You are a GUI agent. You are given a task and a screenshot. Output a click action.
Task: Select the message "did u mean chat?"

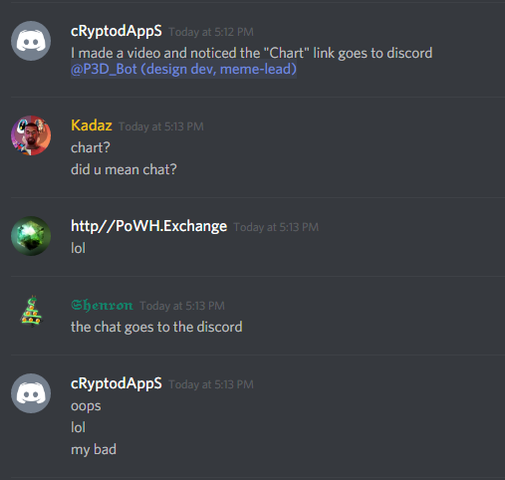pos(124,170)
